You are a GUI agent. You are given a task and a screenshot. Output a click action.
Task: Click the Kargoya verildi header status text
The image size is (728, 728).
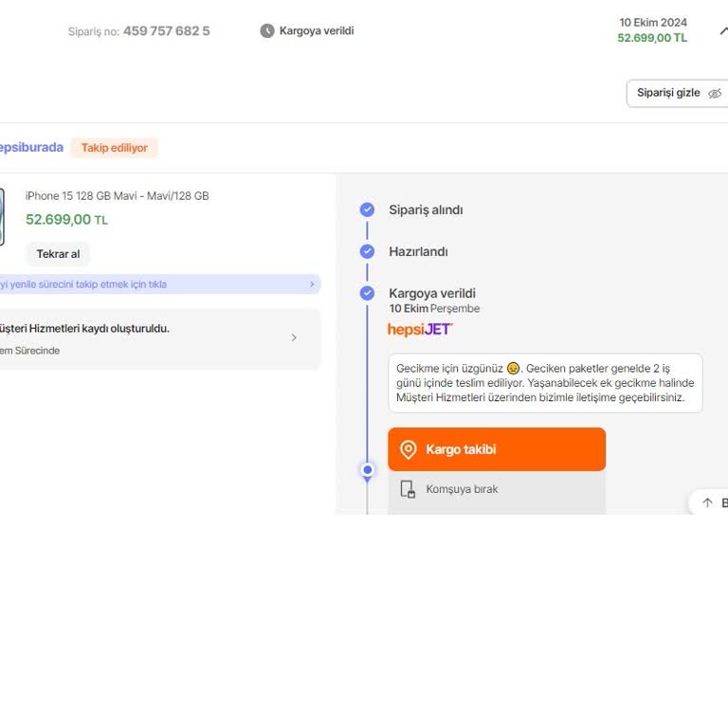[x=317, y=30]
